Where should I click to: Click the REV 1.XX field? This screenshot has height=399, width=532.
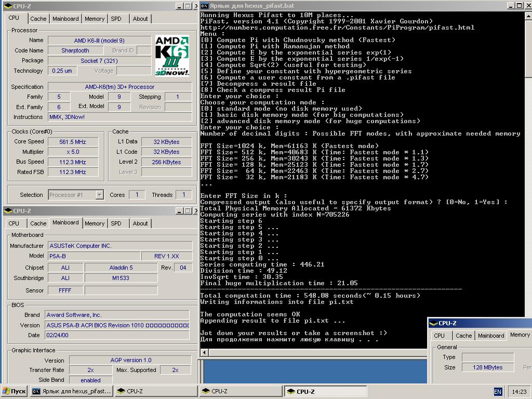pyautogui.click(x=167, y=256)
